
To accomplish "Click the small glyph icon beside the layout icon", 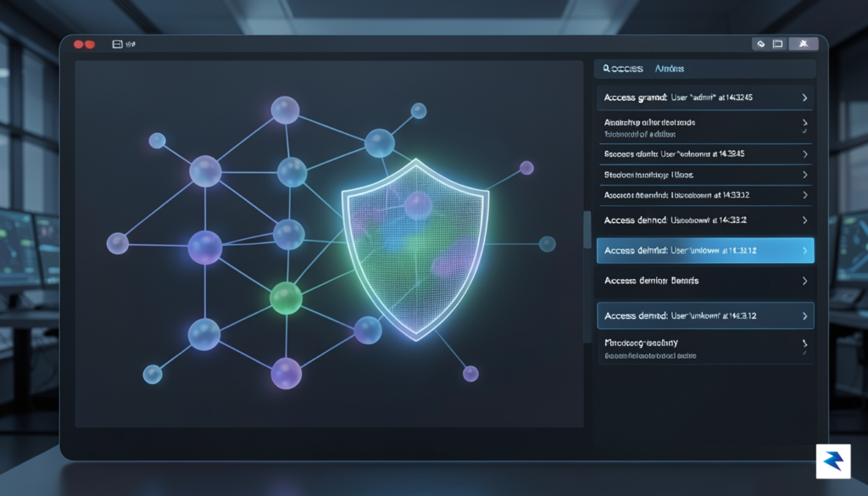I will pyautogui.click(x=131, y=44).
